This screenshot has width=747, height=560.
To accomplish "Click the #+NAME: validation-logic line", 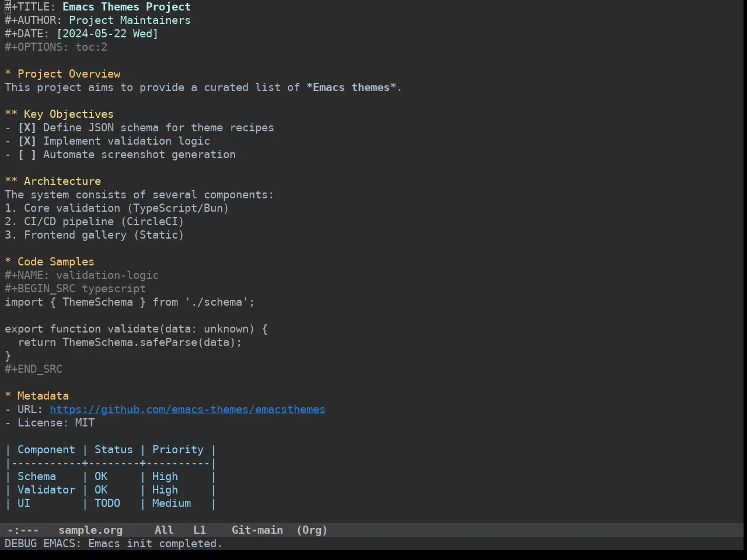I will 82,275.
